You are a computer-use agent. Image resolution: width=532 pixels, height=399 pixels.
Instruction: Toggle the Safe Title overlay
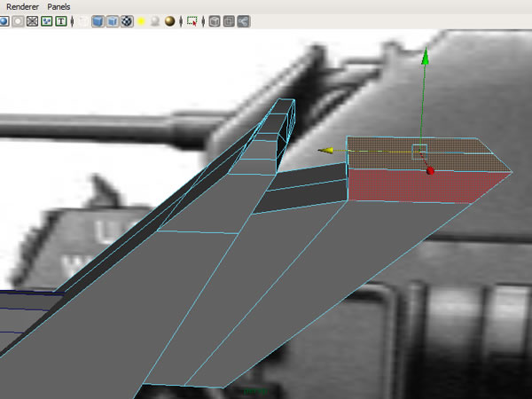pos(61,21)
